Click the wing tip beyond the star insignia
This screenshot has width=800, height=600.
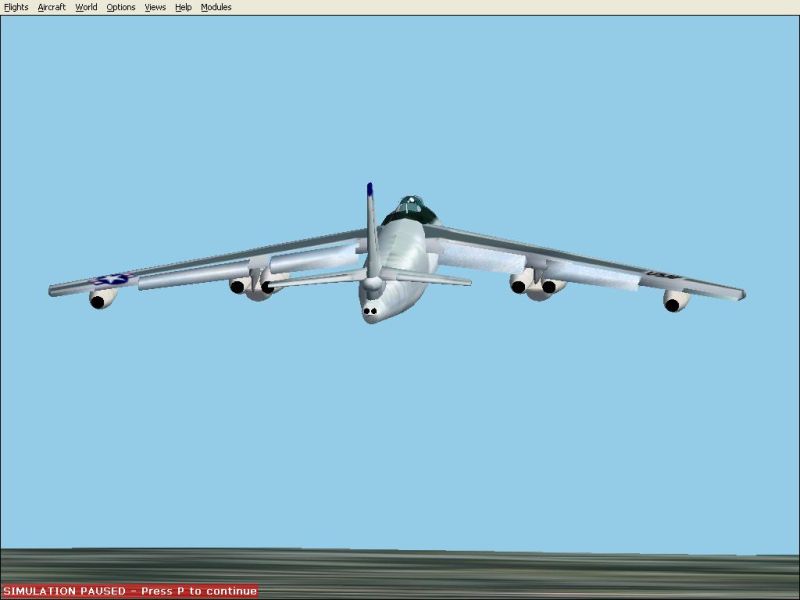click(x=56, y=290)
